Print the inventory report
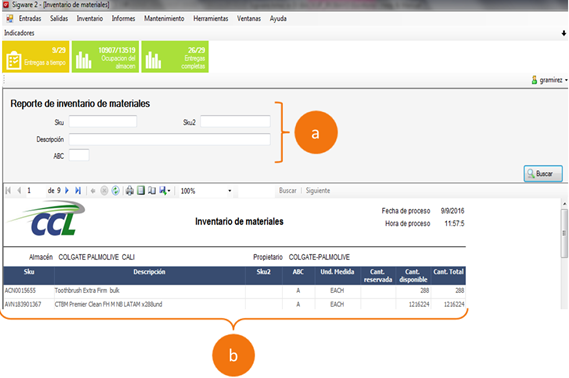This screenshot has width=569, height=378. coord(130,190)
